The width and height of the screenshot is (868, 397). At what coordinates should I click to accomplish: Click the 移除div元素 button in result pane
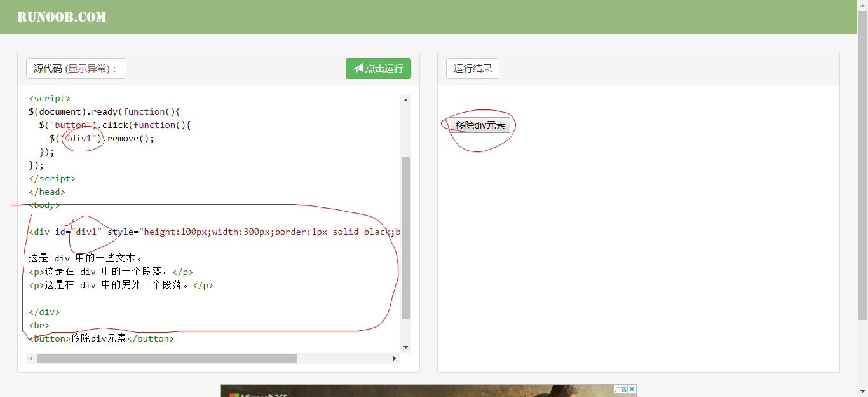click(x=480, y=125)
